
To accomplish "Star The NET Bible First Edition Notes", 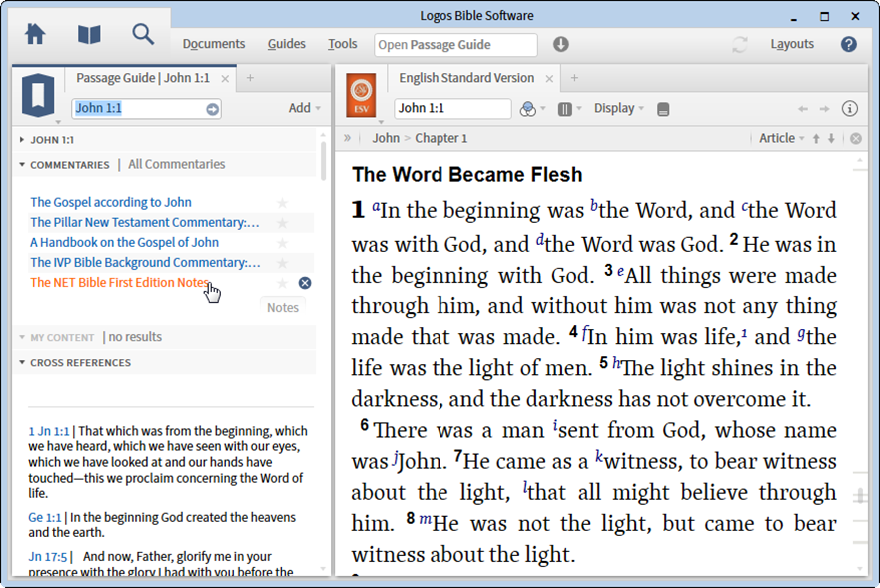I will (283, 283).
